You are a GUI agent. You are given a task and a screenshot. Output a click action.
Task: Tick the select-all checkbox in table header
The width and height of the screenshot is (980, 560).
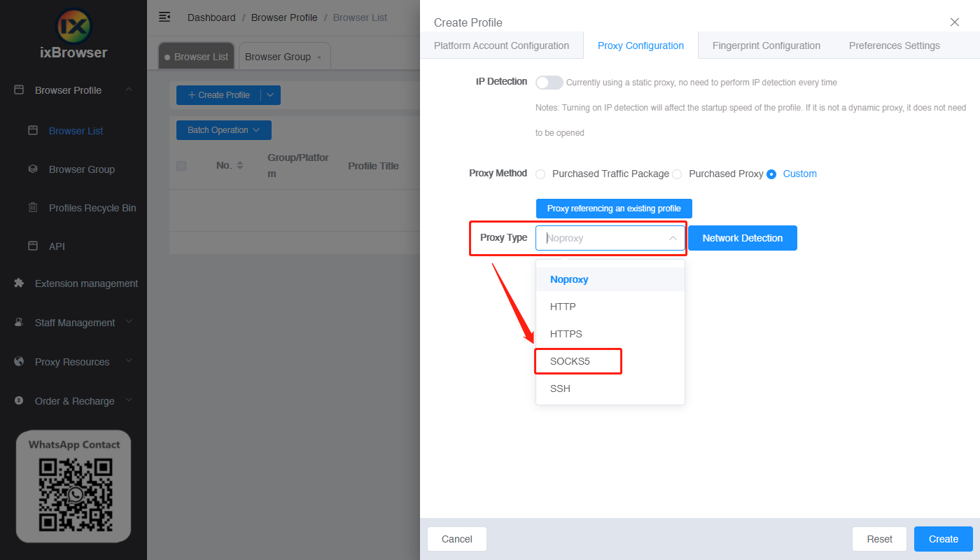pos(181,166)
